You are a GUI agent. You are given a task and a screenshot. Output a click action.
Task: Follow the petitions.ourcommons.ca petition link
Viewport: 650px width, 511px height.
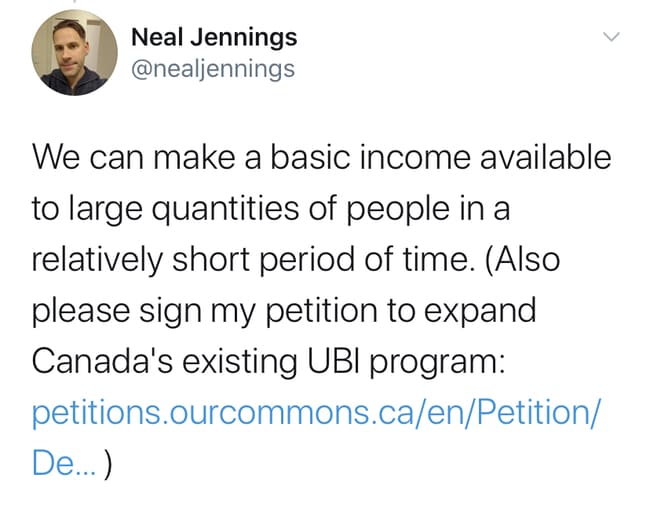(316, 412)
